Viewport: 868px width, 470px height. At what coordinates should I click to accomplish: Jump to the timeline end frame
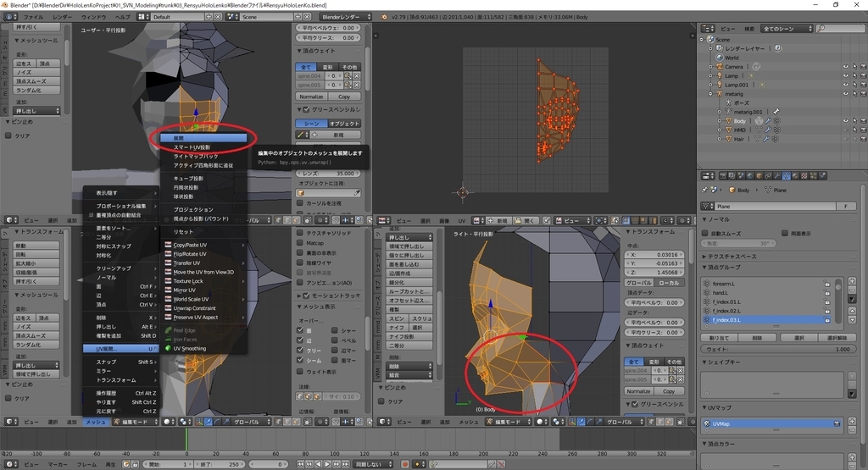click(x=345, y=464)
